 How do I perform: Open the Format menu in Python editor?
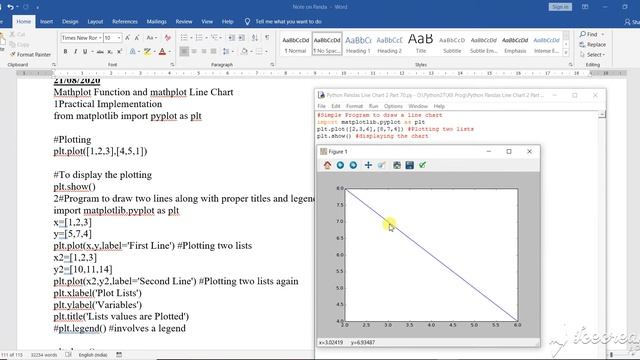click(x=354, y=106)
